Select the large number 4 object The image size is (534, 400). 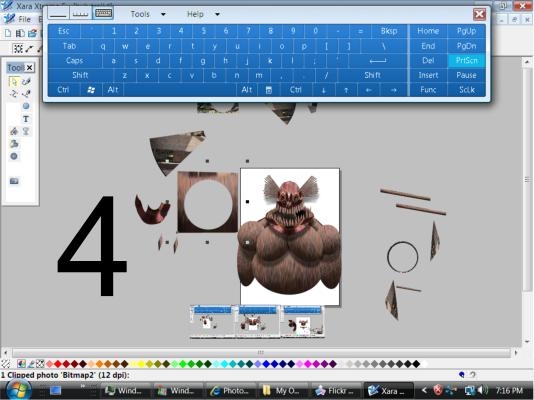coord(92,245)
